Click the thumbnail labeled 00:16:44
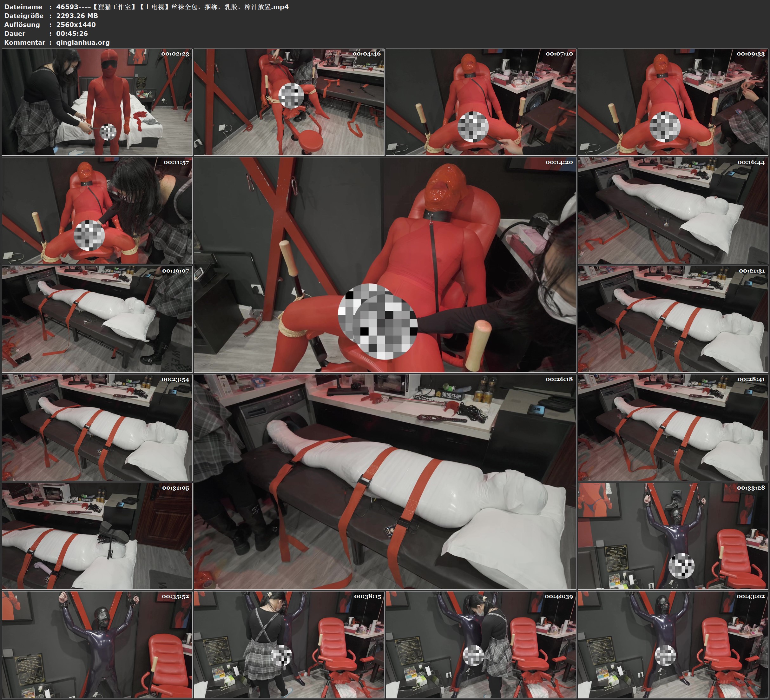The width and height of the screenshot is (770, 700). point(673,210)
